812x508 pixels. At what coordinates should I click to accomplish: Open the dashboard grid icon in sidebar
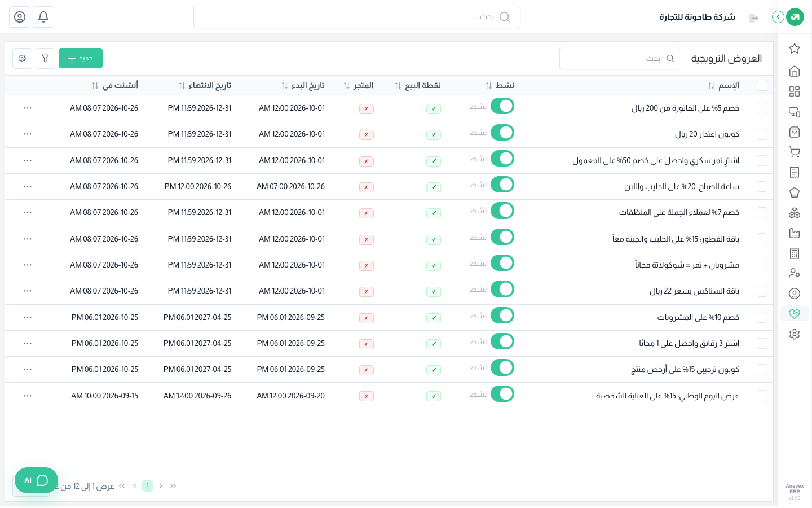(795, 91)
